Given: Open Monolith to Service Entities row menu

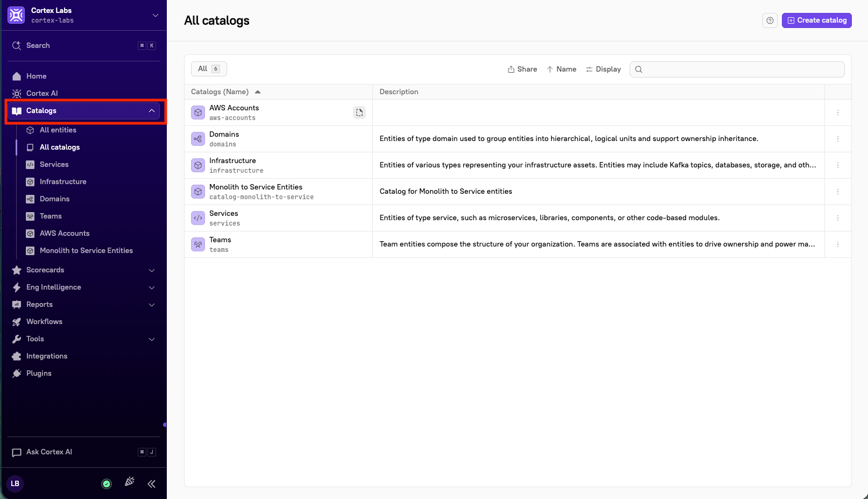Looking at the screenshot, I should point(838,192).
